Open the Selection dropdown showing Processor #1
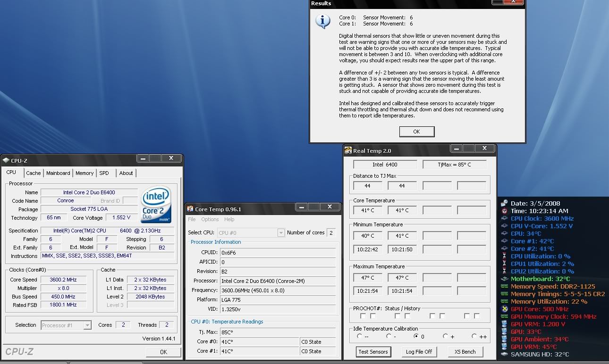The height and width of the screenshot is (364, 609). pyautogui.click(x=66, y=325)
